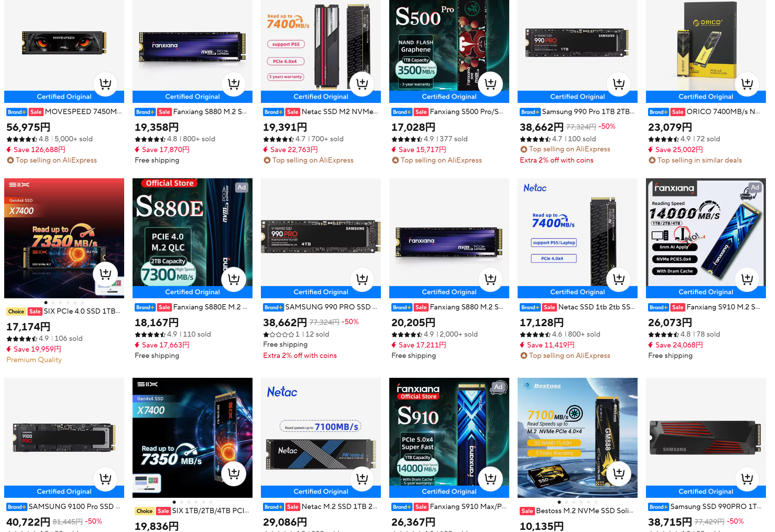
Task: Click the Choice badge on SIX PCIe 4.0 SSD
Action: pyautogui.click(x=16, y=312)
